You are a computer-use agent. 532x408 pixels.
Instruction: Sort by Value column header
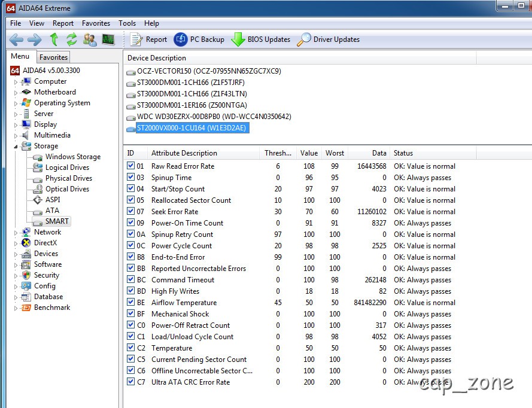click(309, 153)
